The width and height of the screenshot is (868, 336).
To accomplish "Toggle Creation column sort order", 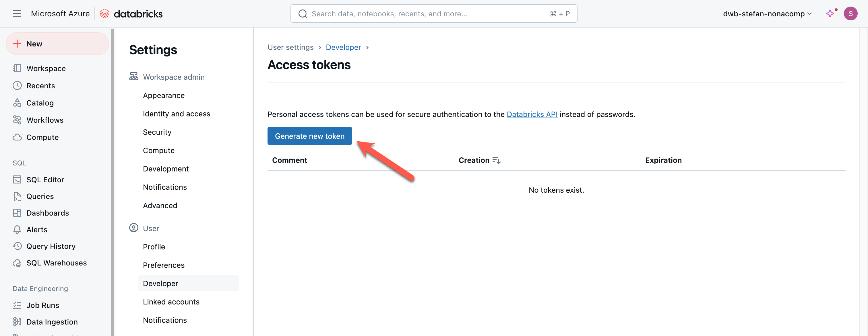I will [x=496, y=160].
